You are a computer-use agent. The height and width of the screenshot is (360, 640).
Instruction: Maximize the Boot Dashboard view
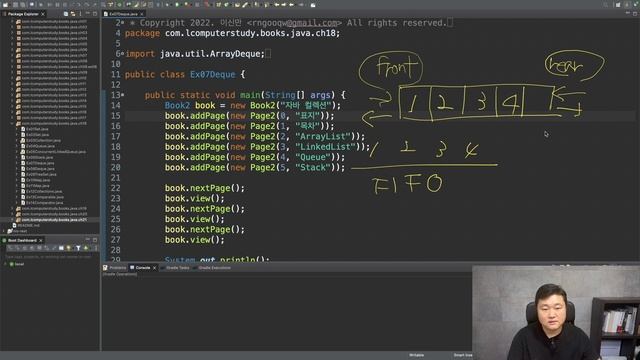coord(95,240)
